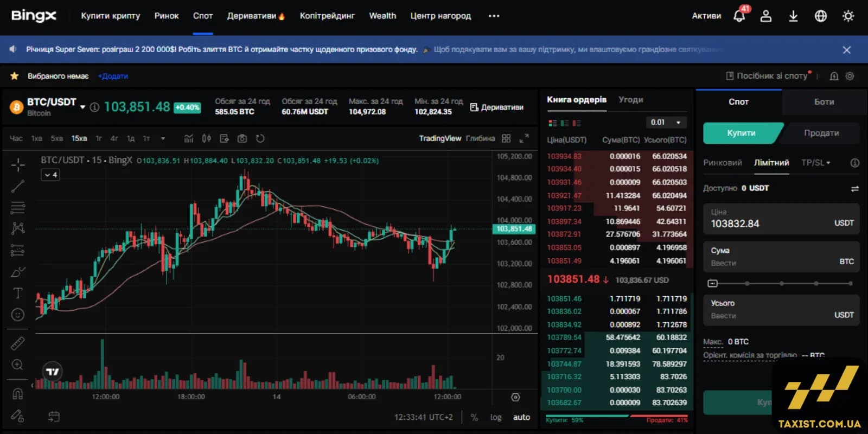Toggle magnet mode in chart toolbar

point(18,394)
